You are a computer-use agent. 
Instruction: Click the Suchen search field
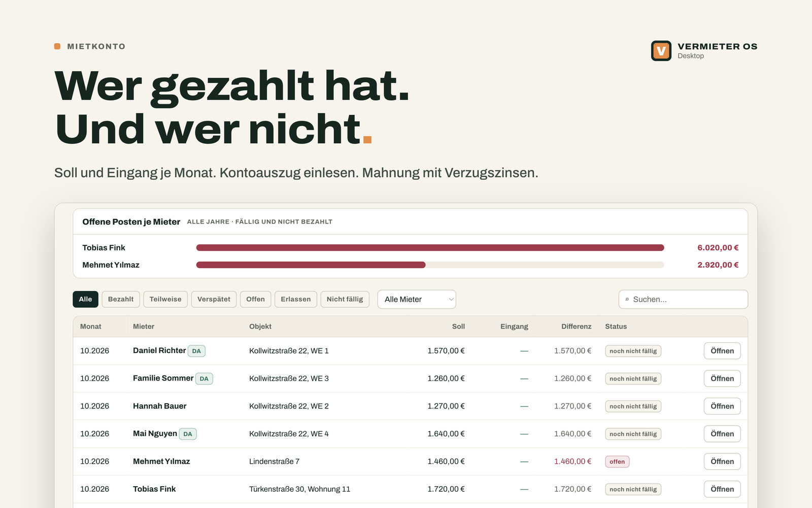683,299
